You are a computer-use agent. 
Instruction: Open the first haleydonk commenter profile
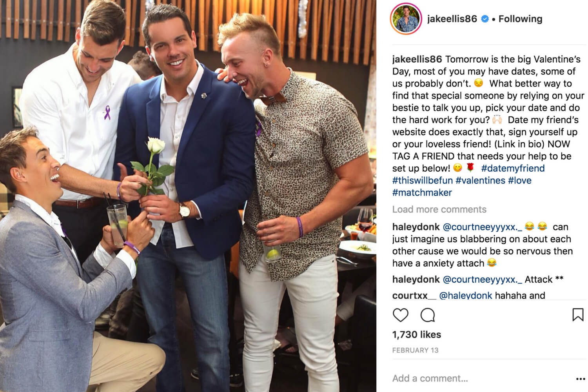[x=416, y=227]
